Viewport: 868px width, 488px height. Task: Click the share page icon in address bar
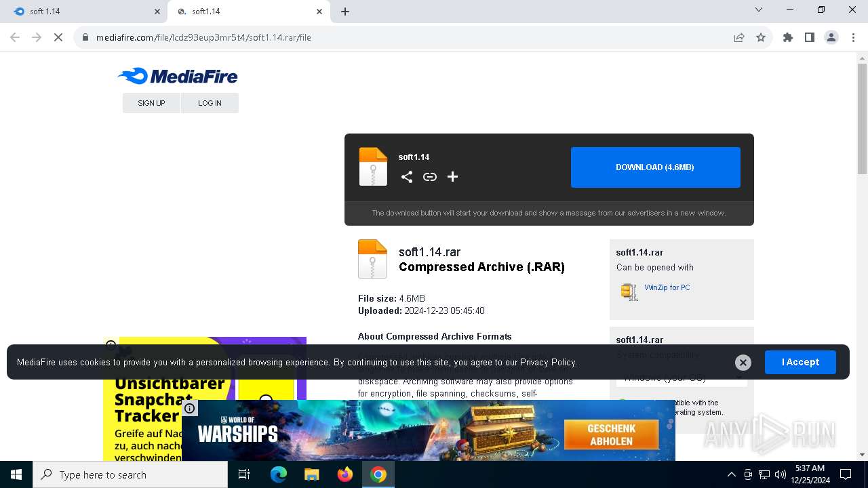[x=739, y=37]
